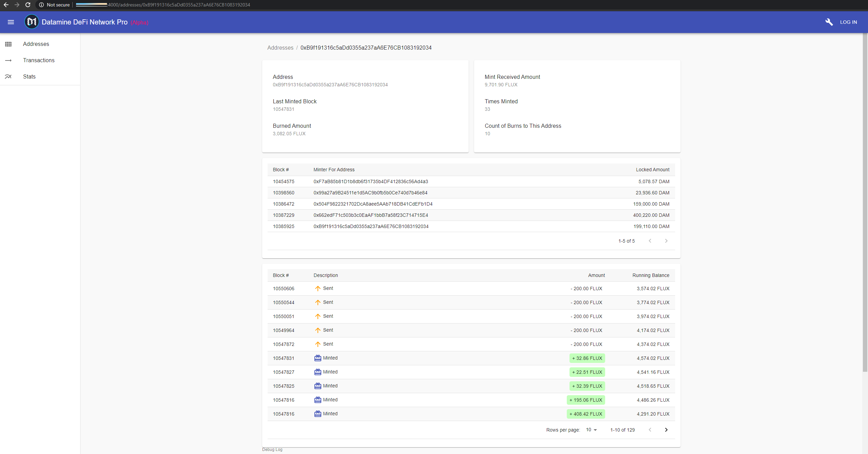The height and width of the screenshot is (454, 868).
Task: Open the Rows per page dropdown
Action: coord(591,430)
